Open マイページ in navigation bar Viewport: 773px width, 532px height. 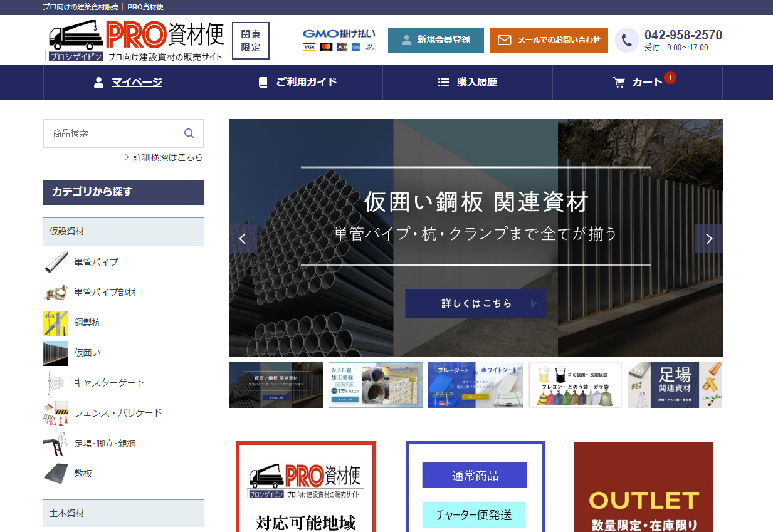[x=128, y=83]
